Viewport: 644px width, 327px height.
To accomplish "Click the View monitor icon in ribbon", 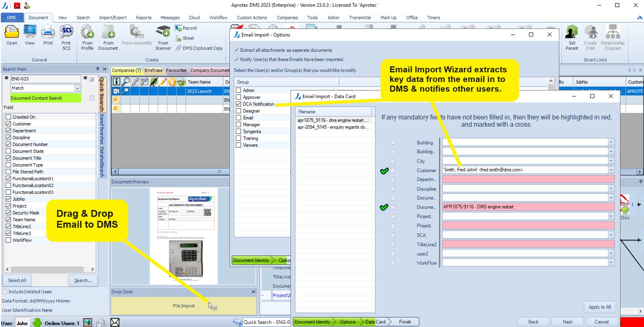I will pyautogui.click(x=30, y=32).
